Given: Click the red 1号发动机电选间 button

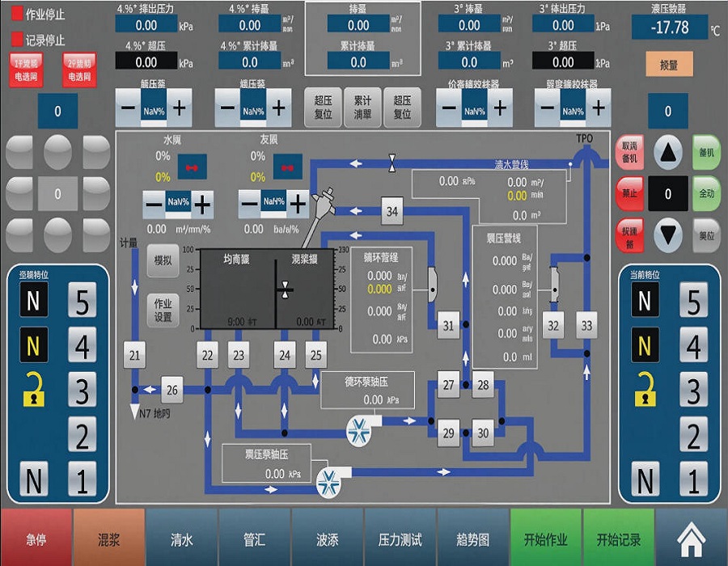Looking at the screenshot, I should [x=26, y=70].
